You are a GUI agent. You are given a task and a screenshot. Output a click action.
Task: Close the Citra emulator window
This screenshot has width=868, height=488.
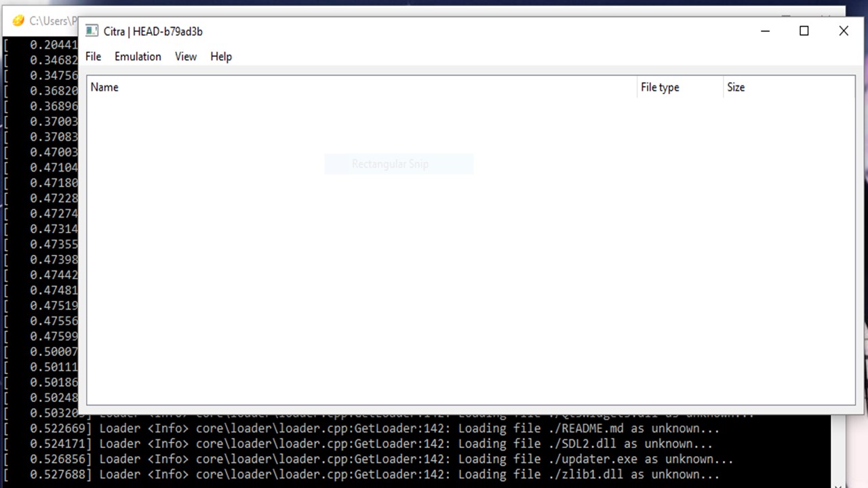pos(844,31)
